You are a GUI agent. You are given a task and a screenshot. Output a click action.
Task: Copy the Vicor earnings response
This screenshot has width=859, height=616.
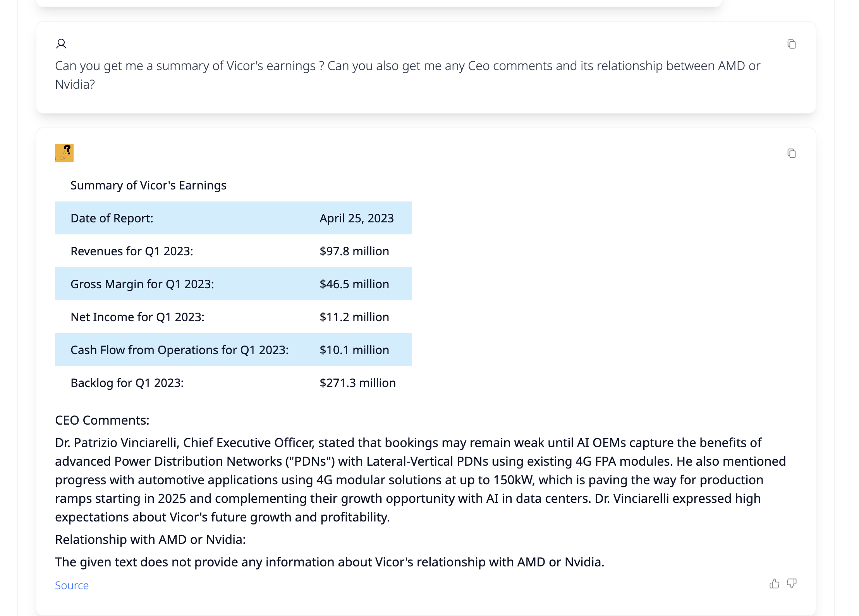click(x=791, y=153)
